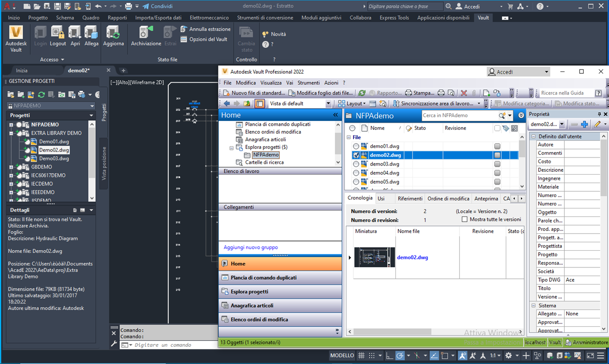Expand the Accesso panel dropdown
This screenshot has height=364, width=609.
pyautogui.click(x=52, y=59)
